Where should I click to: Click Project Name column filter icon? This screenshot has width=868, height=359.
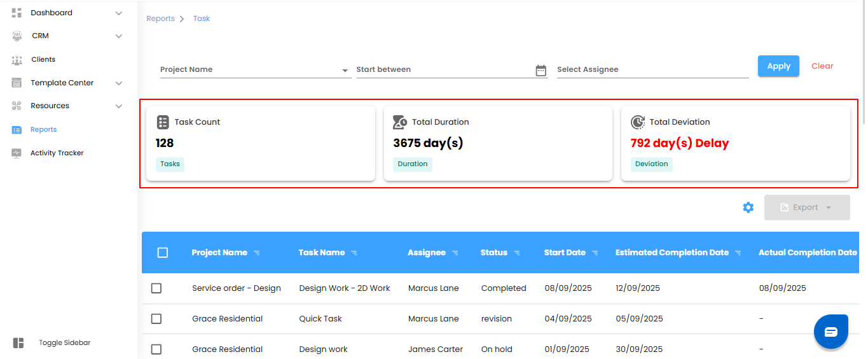(x=257, y=253)
